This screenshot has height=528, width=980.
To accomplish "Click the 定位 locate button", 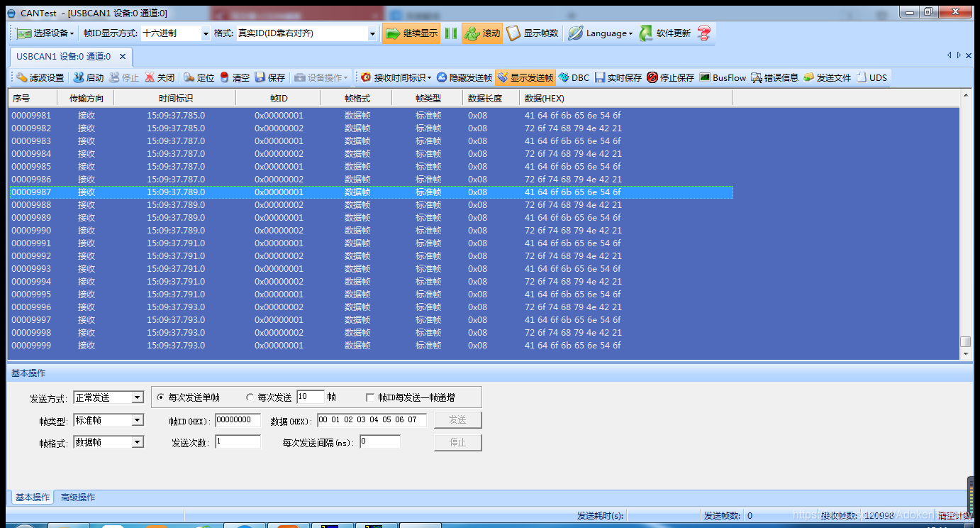I will tap(199, 77).
